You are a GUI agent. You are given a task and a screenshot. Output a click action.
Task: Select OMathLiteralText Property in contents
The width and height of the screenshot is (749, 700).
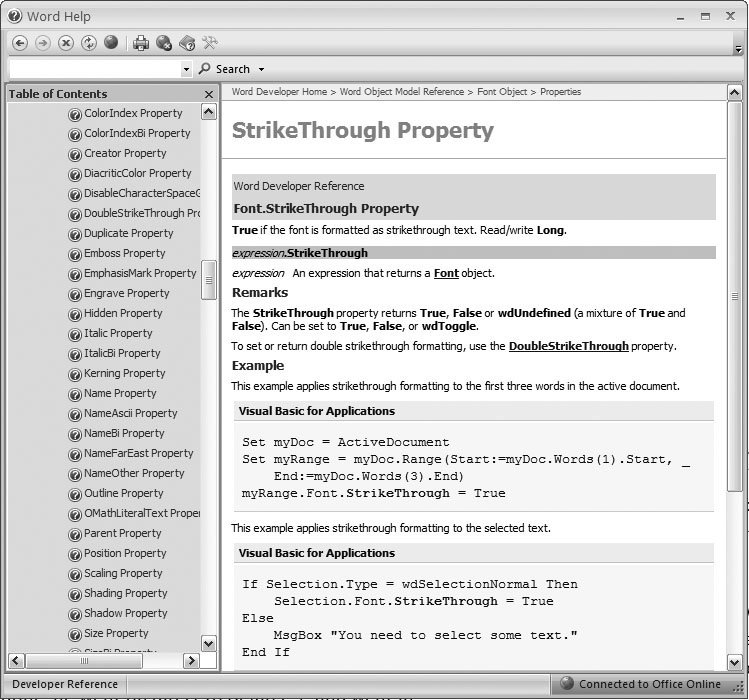pos(142,513)
